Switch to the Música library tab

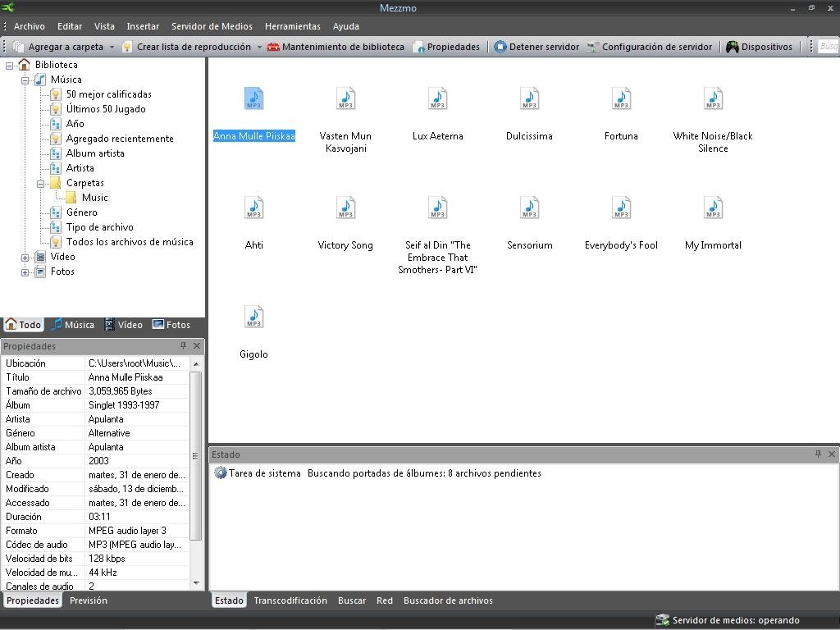pos(72,325)
